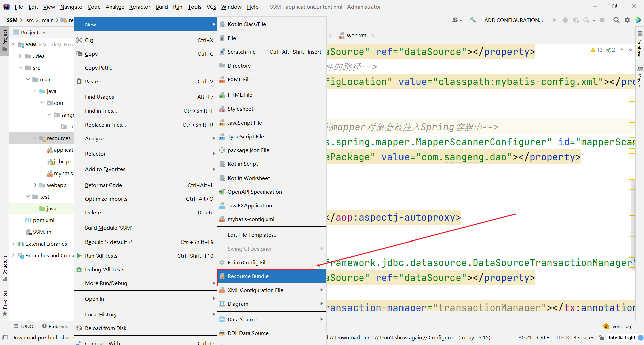Image resolution: width=644 pixels, height=345 pixels.
Task: Click the CRLF line separator widget
Action: [543, 337]
